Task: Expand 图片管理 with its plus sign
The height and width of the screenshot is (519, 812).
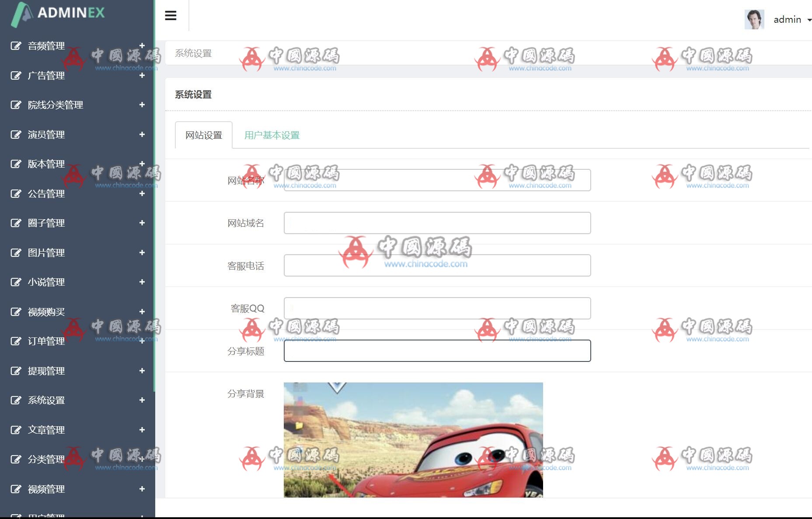Action: [x=142, y=252]
